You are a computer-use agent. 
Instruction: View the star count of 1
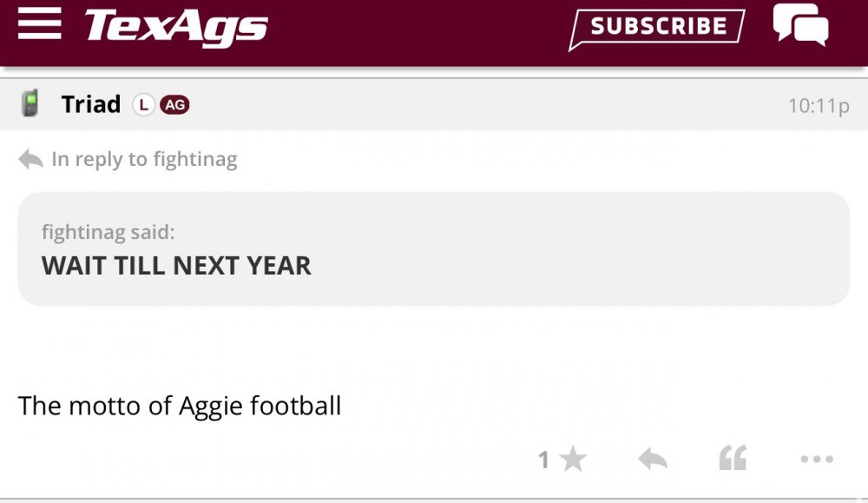[x=544, y=460]
